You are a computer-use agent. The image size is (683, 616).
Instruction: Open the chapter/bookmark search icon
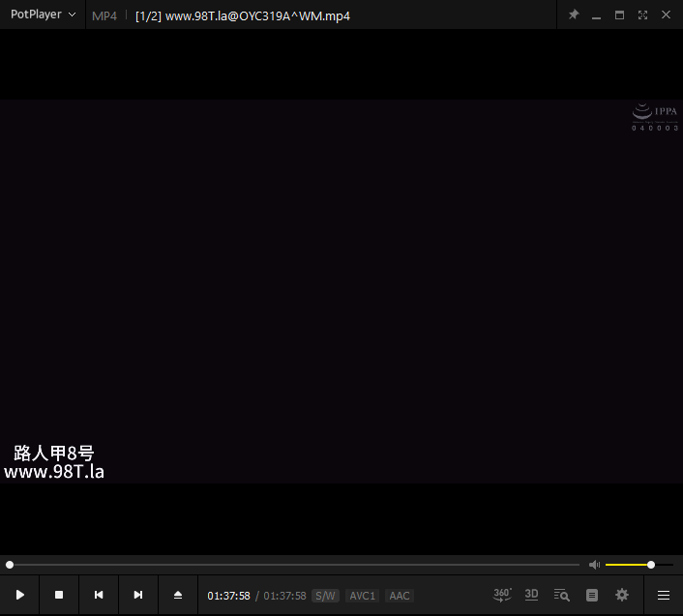pyautogui.click(x=561, y=595)
